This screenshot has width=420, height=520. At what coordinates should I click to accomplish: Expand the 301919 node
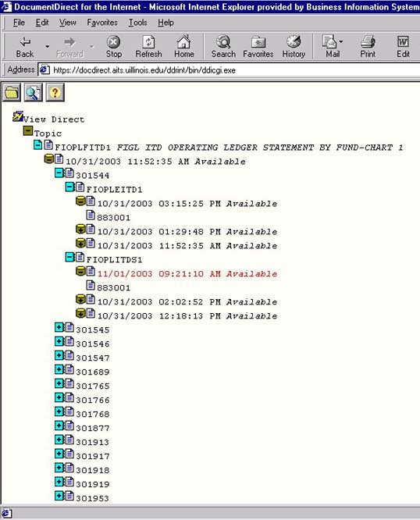pos(59,482)
